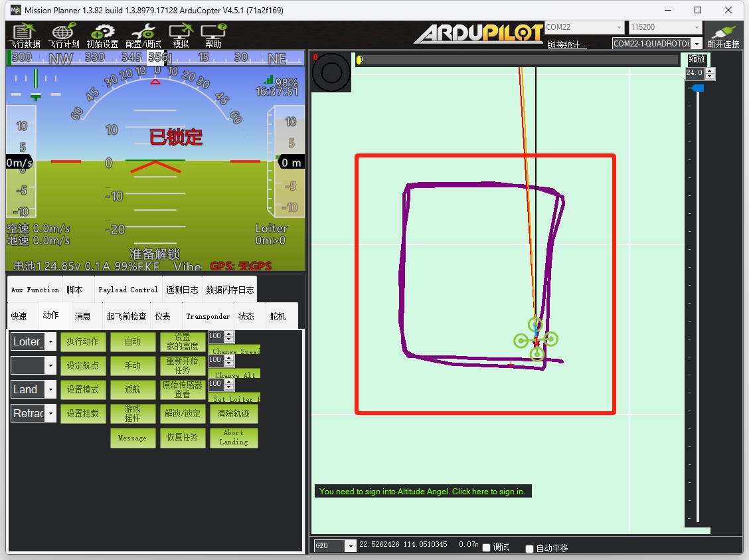Image resolution: width=749 pixels, height=560 pixels.
Task: Click the 自动 auto button
Action: [x=133, y=341]
